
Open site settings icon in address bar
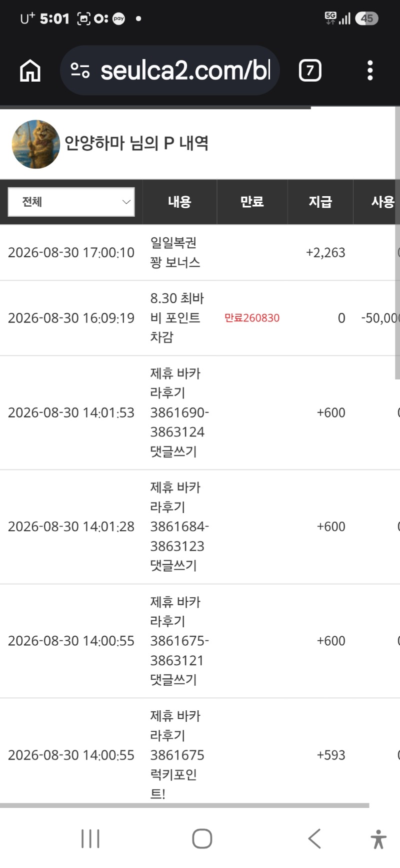[80, 71]
